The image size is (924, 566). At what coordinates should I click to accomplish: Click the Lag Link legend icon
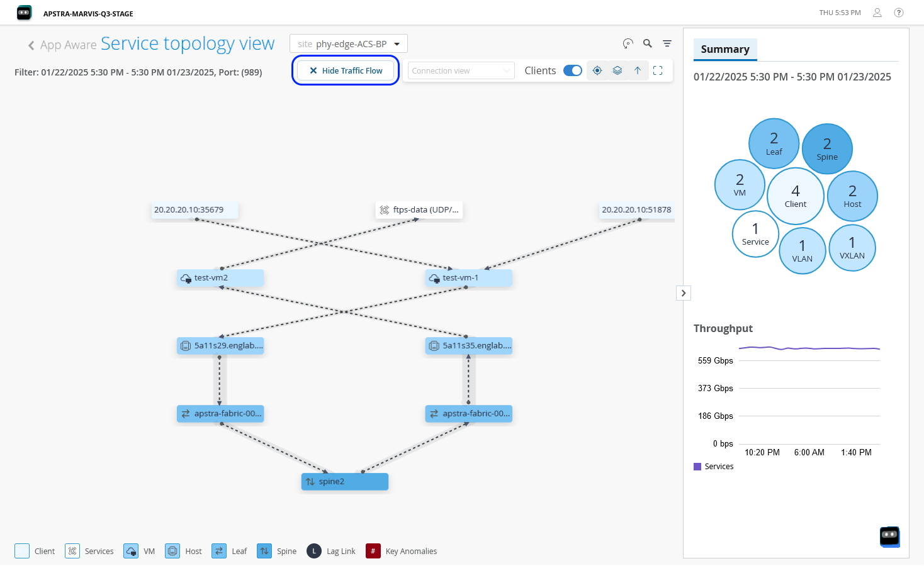click(314, 551)
